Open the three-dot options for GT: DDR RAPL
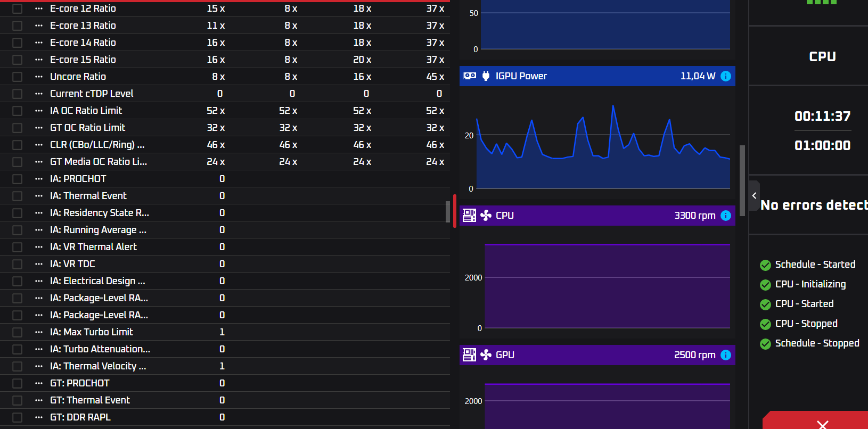The image size is (868, 429). tap(39, 417)
